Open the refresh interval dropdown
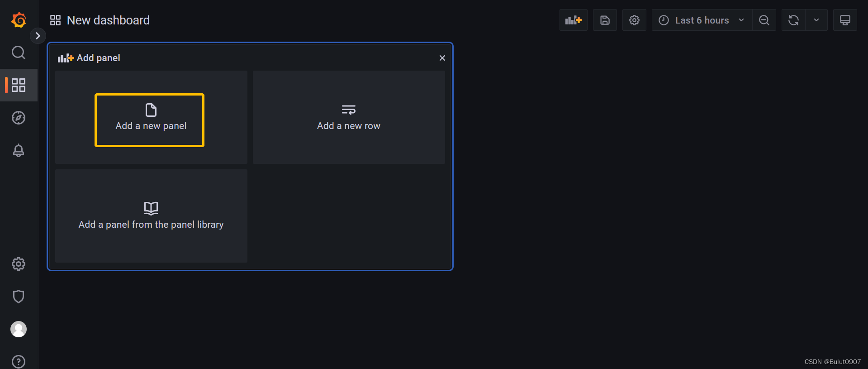Viewport: 868px width, 369px height. (816, 20)
